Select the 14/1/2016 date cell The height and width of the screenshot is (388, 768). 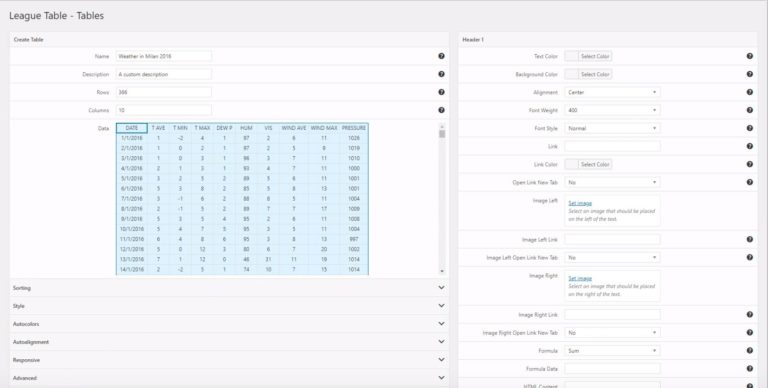[x=132, y=269]
